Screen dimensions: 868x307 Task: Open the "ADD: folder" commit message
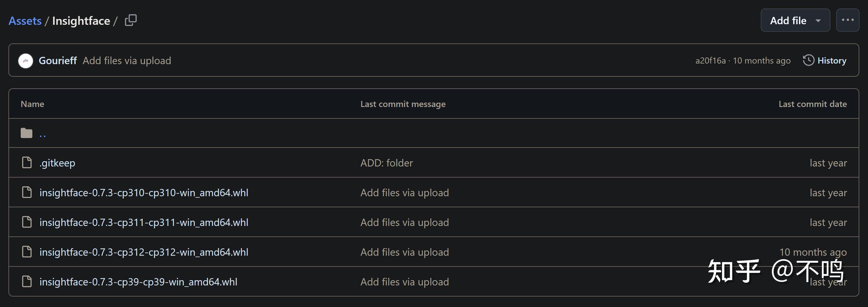pyautogui.click(x=386, y=163)
